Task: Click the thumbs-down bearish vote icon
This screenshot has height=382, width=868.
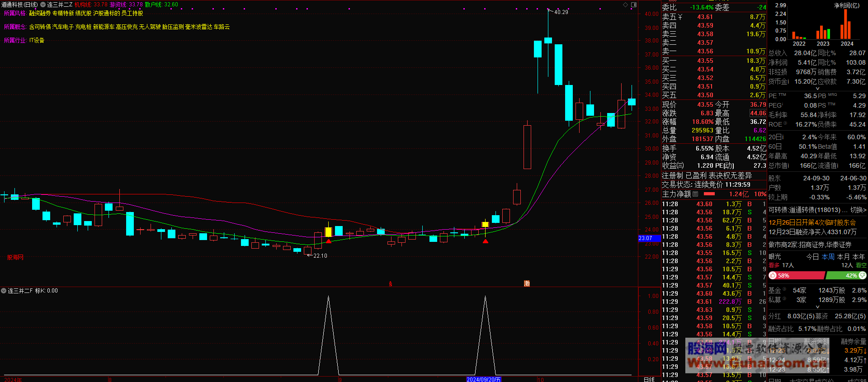Action: click(x=863, y=275)
